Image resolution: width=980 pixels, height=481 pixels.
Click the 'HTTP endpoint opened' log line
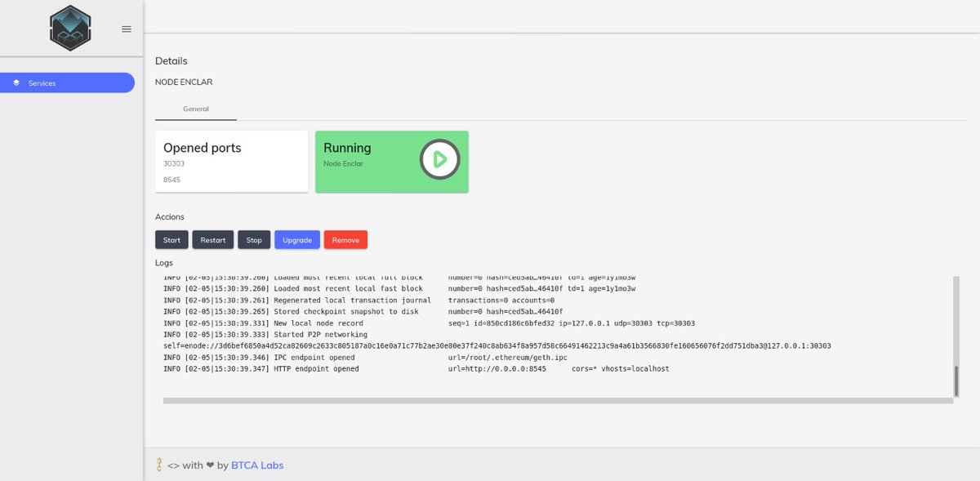pyautogui.click(x=416, y=369)
